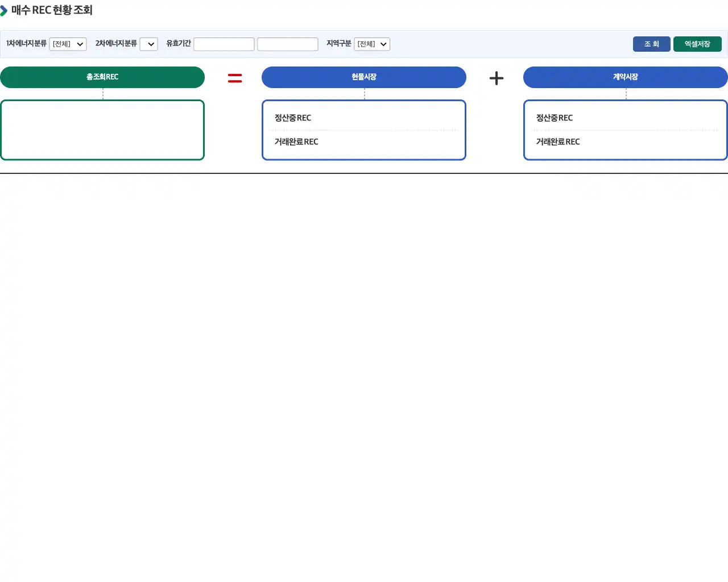Viewport: 728px width, 582px height.
Task: Click 정산중REC under 계약시장
Action: click(555, 118)
